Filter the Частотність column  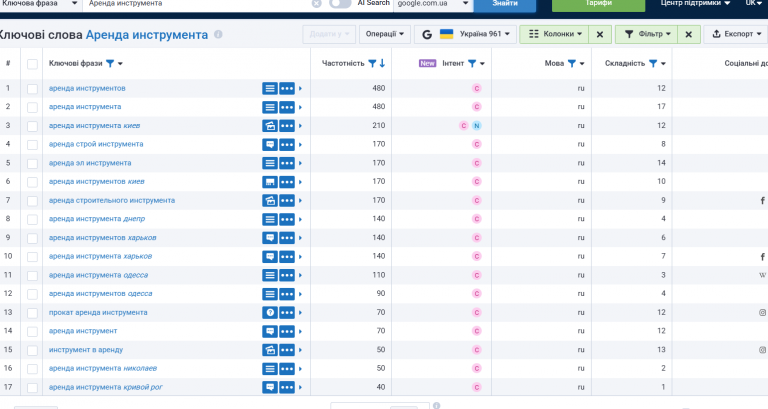point(372,63)
